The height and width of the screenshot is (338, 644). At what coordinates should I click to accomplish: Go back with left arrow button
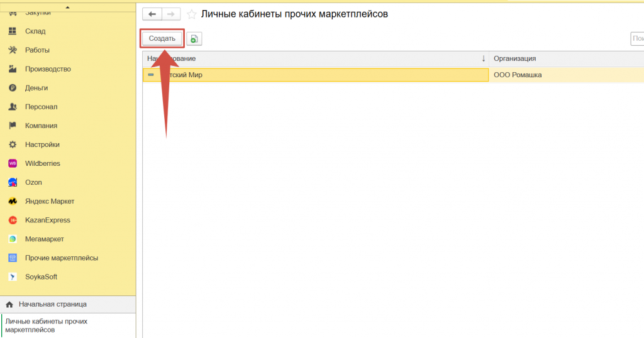coord(152,14)
